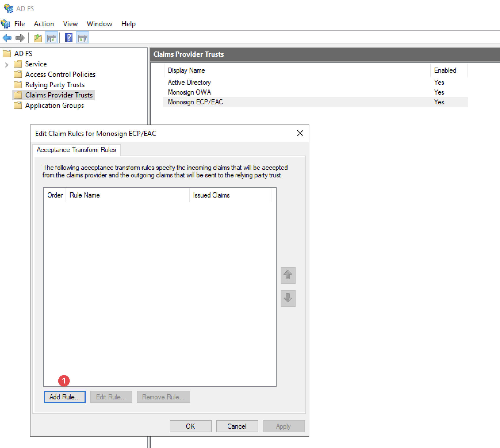Select the Acceptance Transform Rules tab

coord(76,150)
